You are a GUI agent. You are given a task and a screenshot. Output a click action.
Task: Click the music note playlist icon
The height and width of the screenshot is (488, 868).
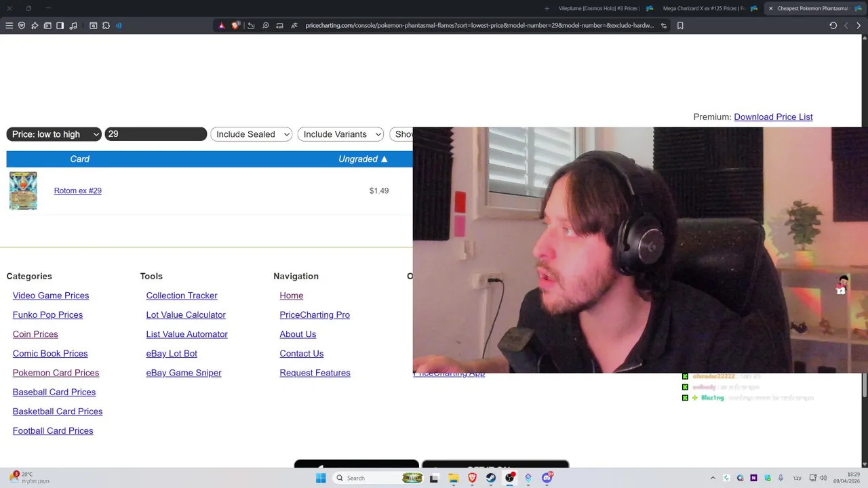point(73,26)
